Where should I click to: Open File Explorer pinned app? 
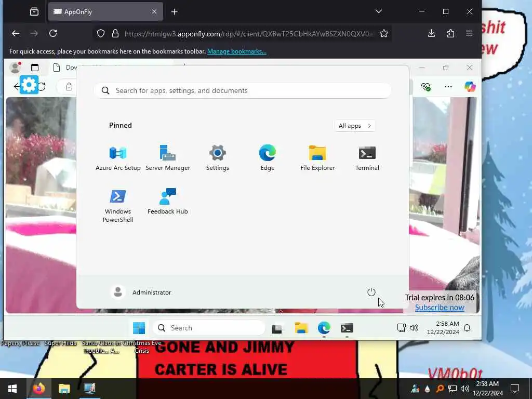point(317,158)
